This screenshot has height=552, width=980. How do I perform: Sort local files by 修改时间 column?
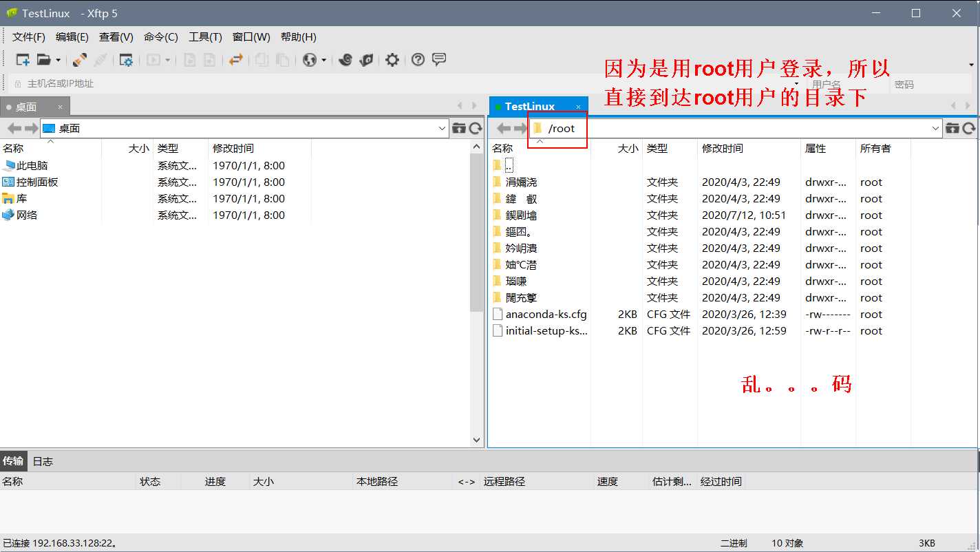click(259, 148)
